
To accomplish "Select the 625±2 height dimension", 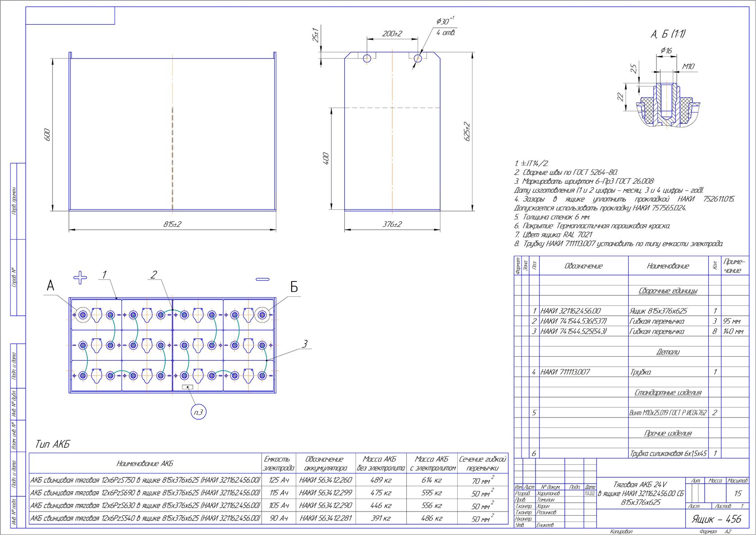I will click(x=467, y=131).
